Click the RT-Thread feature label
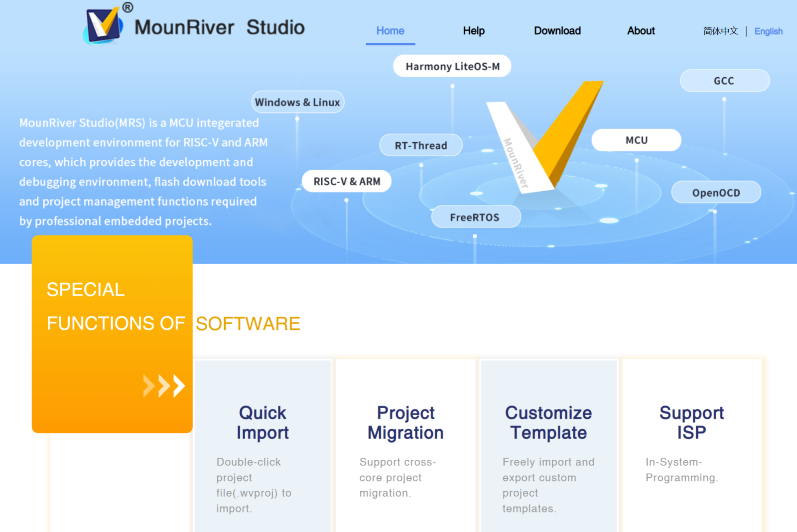The image size is (797, 532). 420,145
